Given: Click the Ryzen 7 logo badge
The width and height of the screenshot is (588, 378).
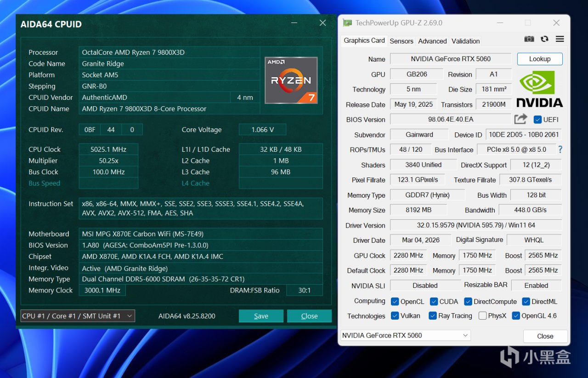Looking at the screenshot, I should point(291,80).
